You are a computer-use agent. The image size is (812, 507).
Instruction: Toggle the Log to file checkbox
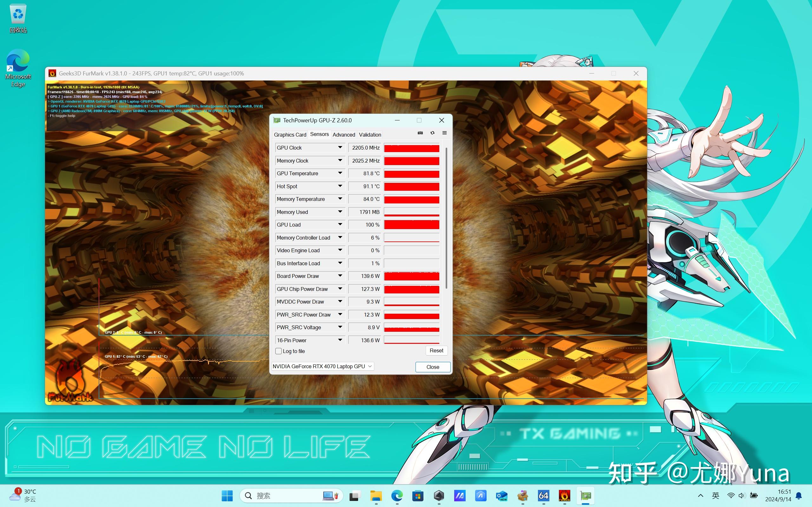tap(278, 351)
